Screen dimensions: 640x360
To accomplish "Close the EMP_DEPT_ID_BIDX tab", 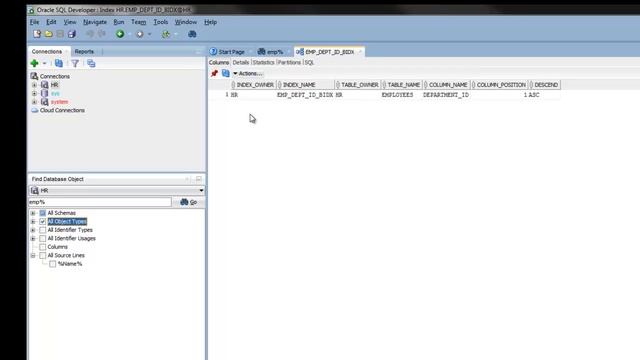I will [360, 51].
